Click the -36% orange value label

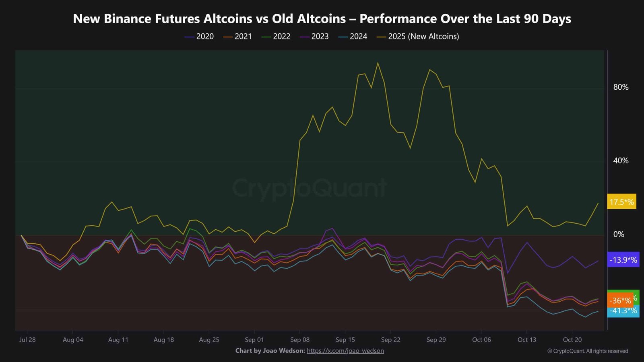(x=620, y=300)
